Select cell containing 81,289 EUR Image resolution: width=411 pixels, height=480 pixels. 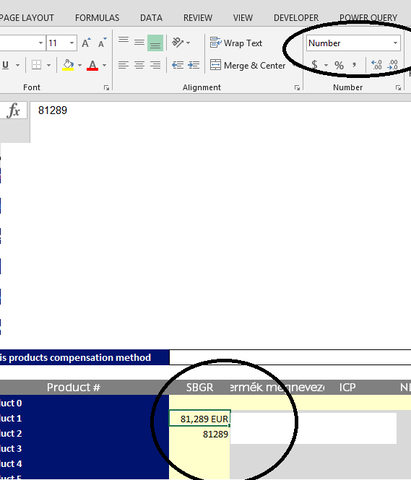[x=200, y=419]
